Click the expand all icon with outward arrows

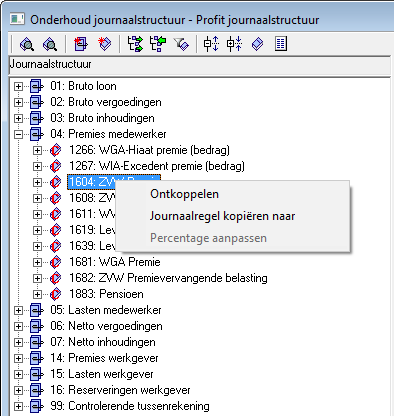click(x=212, y=44)
